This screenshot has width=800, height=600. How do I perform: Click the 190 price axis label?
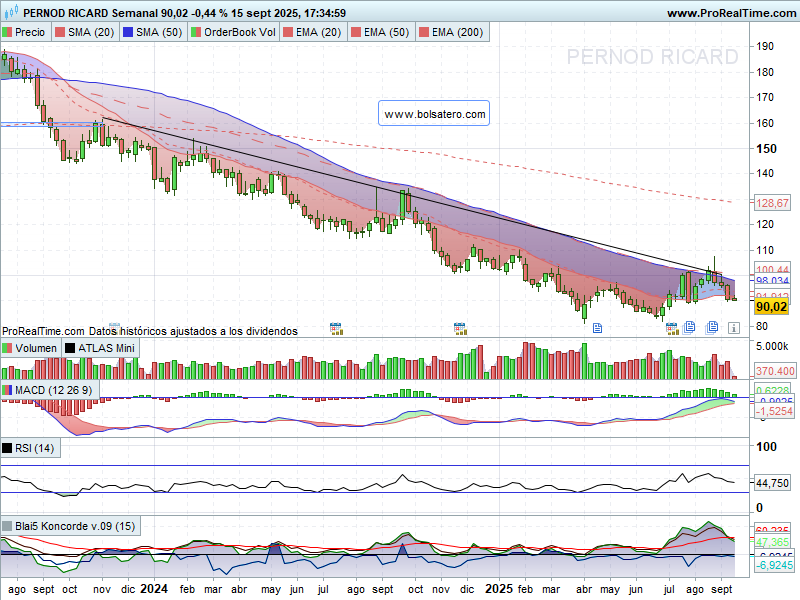pos(765,46)
